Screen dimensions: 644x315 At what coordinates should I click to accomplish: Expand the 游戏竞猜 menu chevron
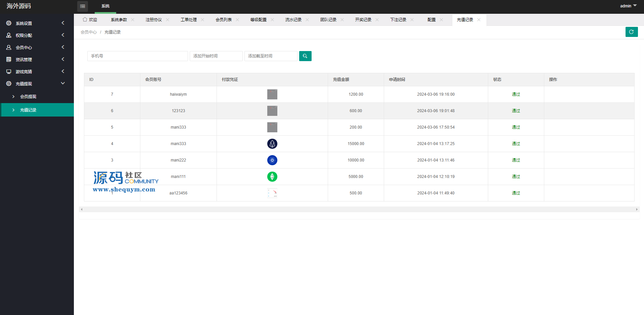[x=63, y=71]
